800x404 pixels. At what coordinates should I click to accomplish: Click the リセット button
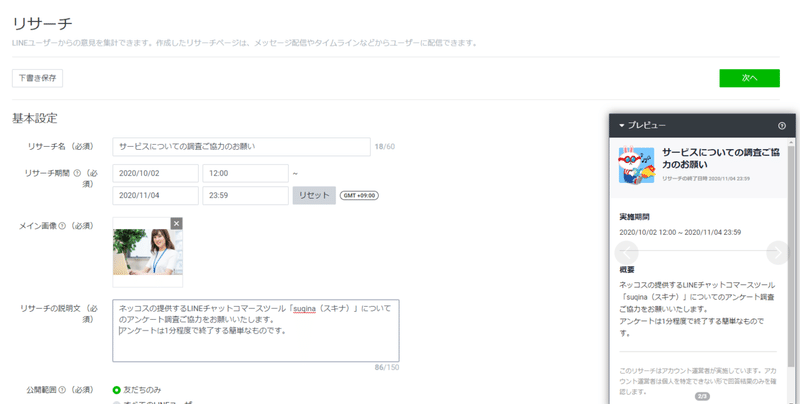tap(314, 195)
